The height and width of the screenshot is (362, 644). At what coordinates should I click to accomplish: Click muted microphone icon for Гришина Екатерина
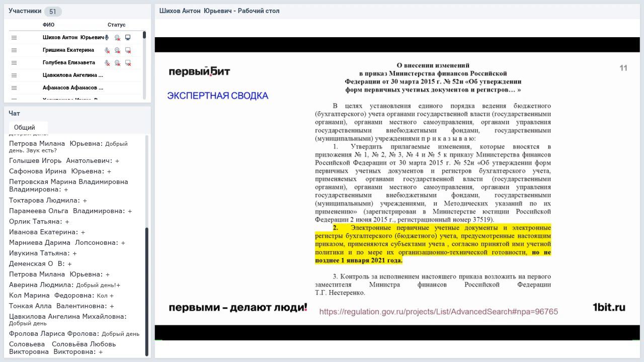(x=107, y=50)
